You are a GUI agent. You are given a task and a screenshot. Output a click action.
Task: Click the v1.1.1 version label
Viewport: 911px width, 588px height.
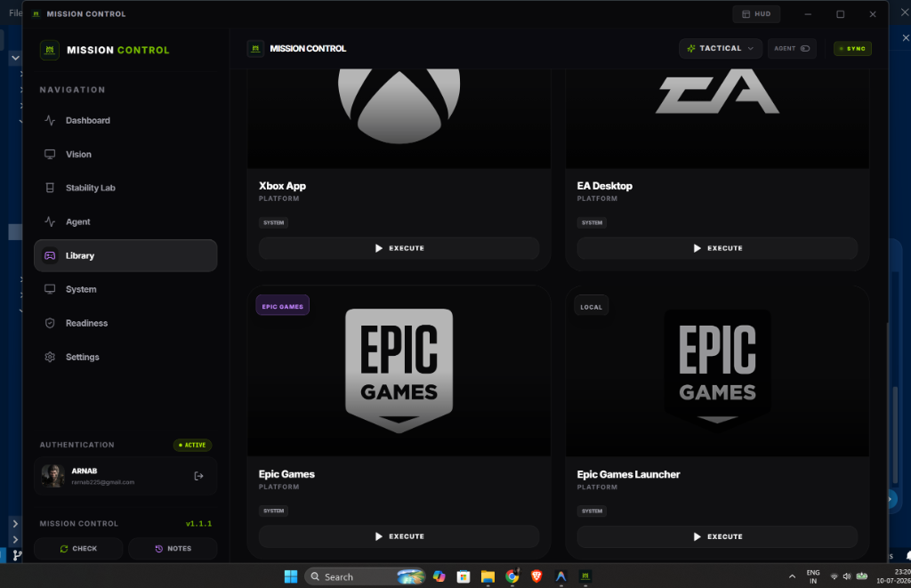tap(198, 523)
